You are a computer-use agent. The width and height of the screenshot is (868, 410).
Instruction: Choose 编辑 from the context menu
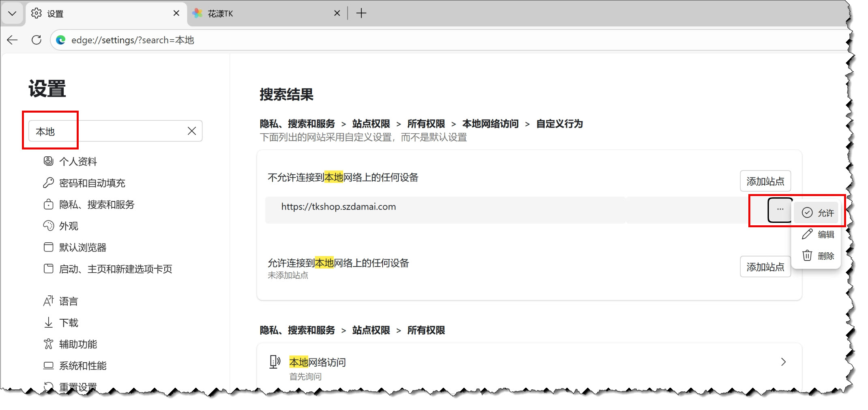coord(817,234)
